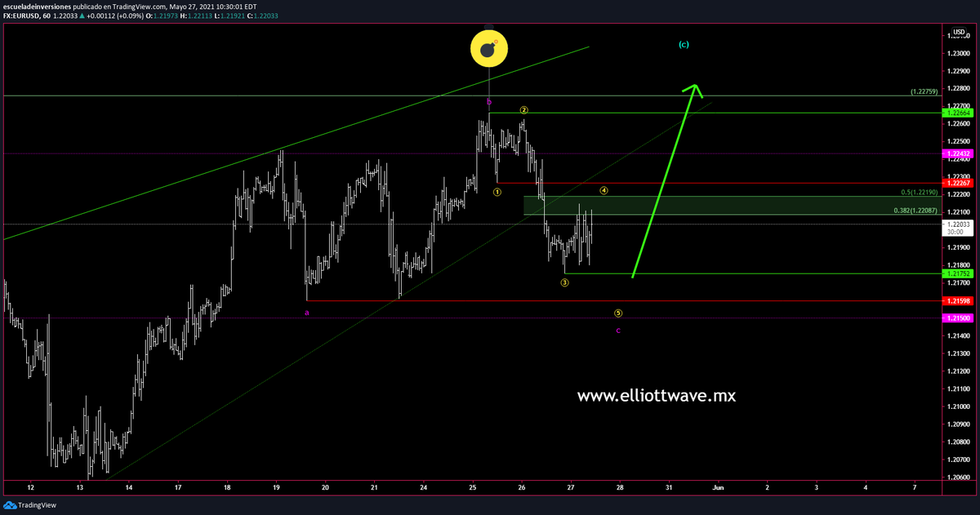Click the cyan (c) wave label
Image resolution: width=980 pixels, height=515 pixels.
pyautogui.click(x=684, y=44)
